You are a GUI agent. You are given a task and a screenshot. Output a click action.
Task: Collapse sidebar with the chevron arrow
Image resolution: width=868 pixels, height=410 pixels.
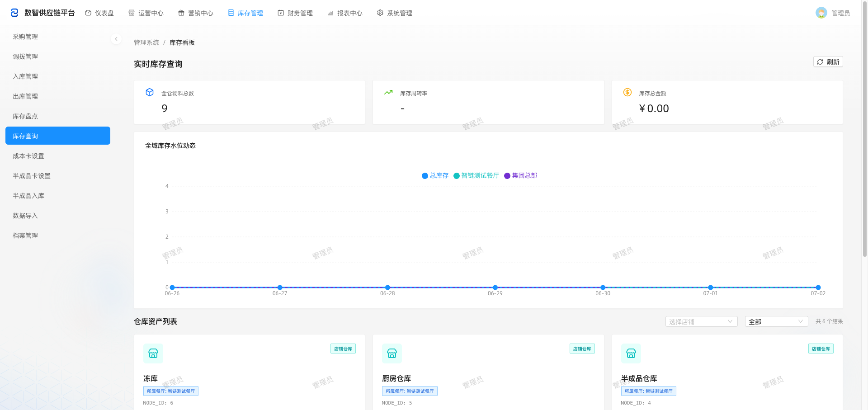(x=116, y=39)
